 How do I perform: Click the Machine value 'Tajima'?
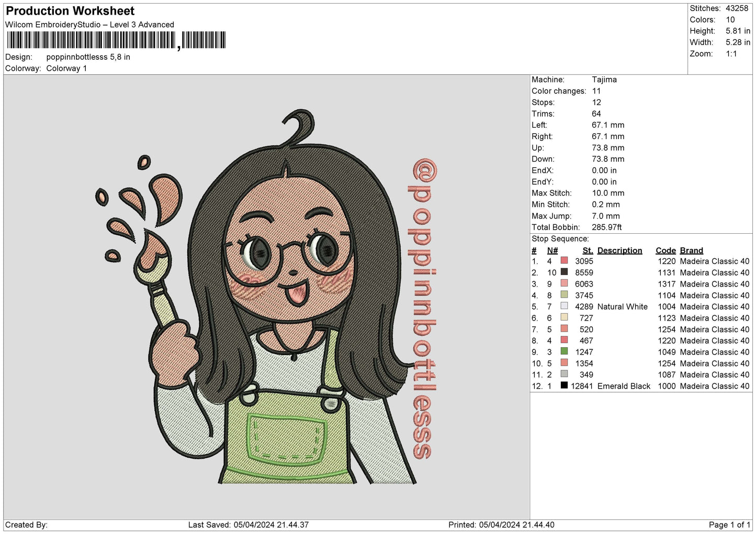(604, 79)
